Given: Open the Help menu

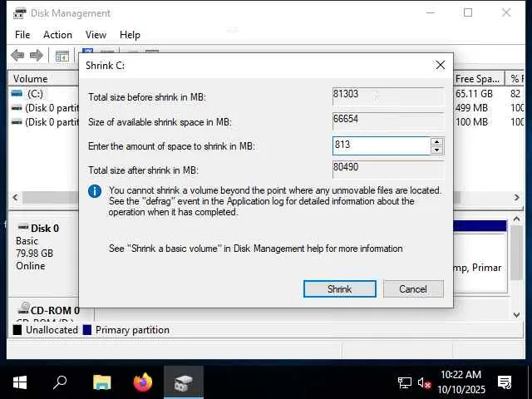Looking at the screenshot, I should pyautogui.click(x=130, y=35).
